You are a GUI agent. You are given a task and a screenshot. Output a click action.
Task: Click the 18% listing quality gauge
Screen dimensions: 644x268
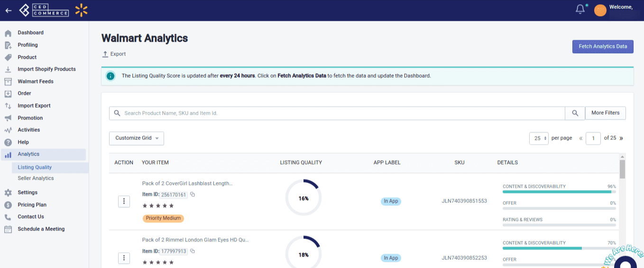304,252
